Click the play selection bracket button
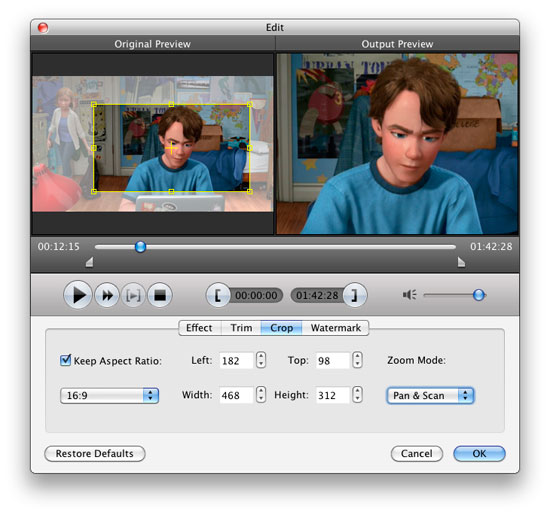The height and width of the screenshot is (515, 550). pyautogui.click(x=133, y=295)
